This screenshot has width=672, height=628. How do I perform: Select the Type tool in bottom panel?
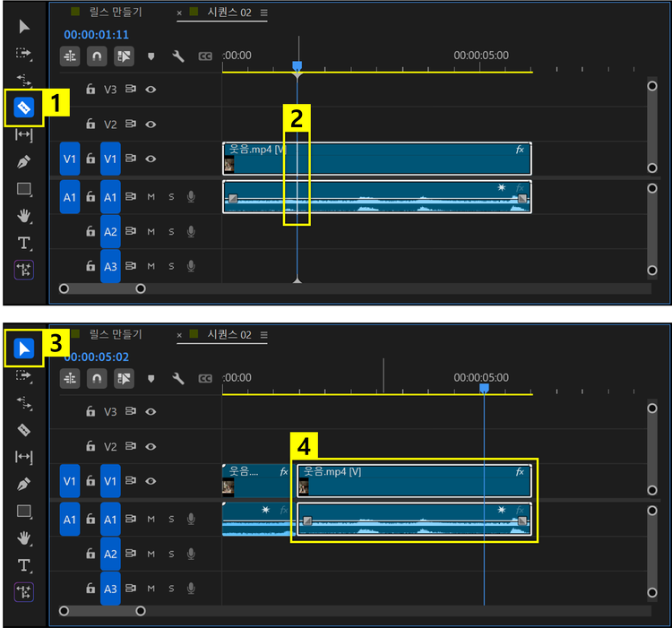coord(24,565)
